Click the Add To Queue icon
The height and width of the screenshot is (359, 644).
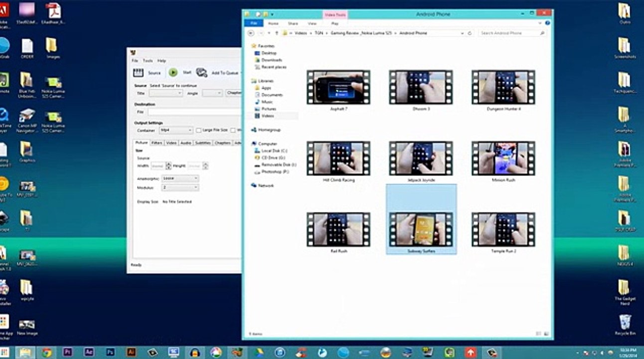(201, 73)
